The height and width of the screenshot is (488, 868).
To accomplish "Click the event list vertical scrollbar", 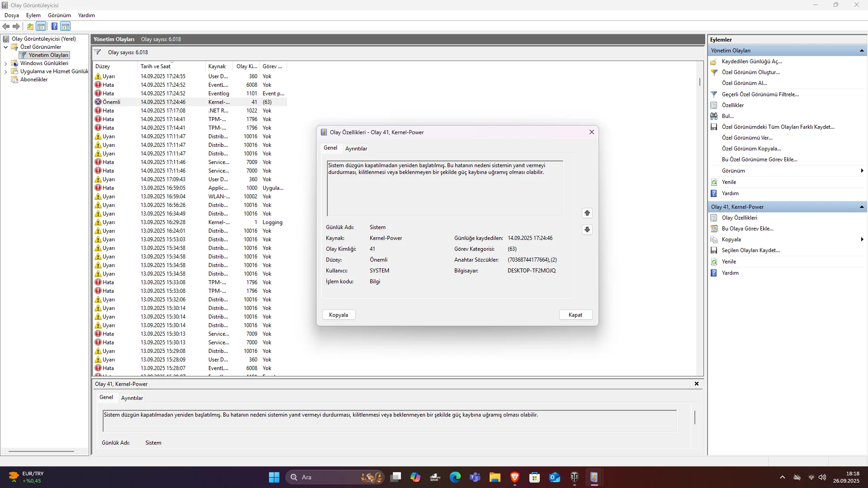I will tap(699, 82).
